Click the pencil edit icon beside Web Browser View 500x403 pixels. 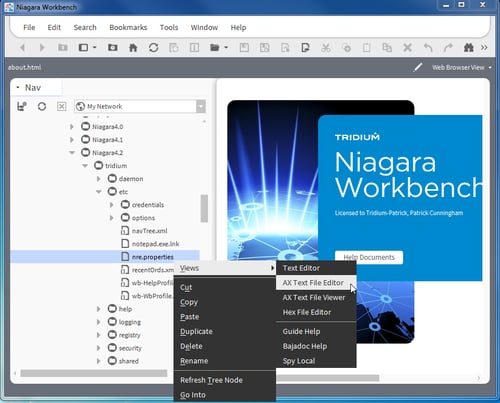(x=418, y=67)
